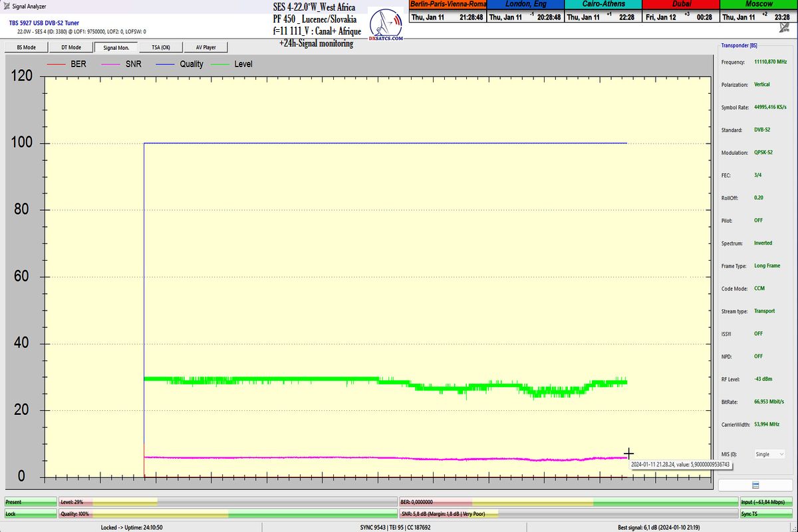Click the magenta SNR legend line
The image size is (798, 532).
click(111, 65)
